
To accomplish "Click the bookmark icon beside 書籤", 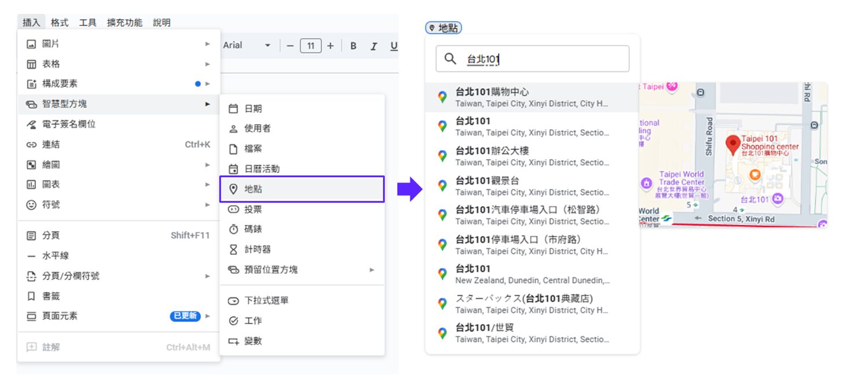I will pyautogui.click(x=31, y=296).
